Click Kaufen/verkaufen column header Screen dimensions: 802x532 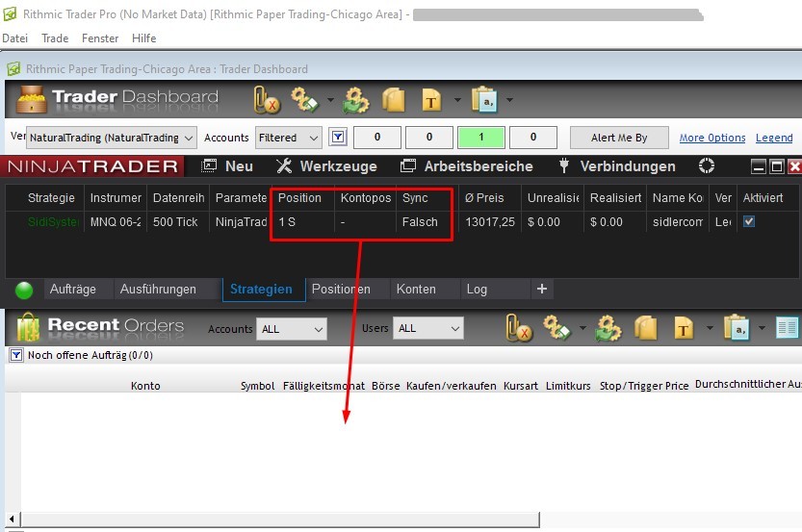point(452,386)
